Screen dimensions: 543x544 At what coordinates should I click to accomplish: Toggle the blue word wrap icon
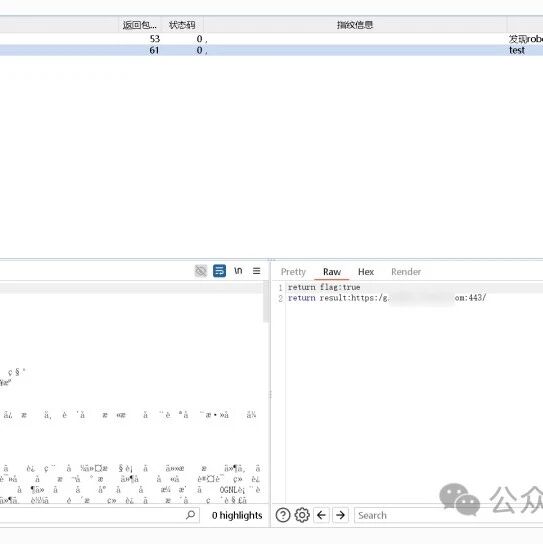pyautogui.click(x=219, y=271)
